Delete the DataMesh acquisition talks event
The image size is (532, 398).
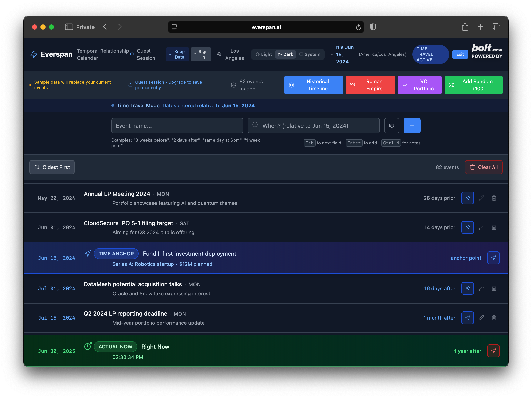(x=494, y=288)
